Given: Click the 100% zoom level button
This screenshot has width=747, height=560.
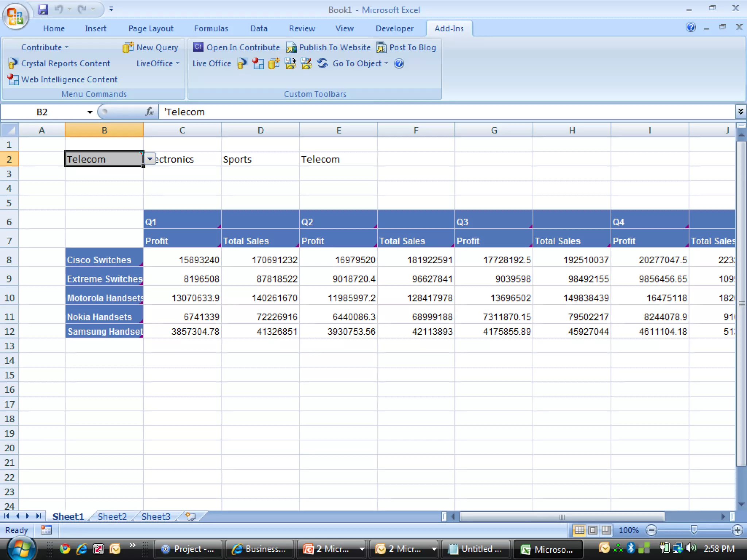Looking at the screenshot, I should (629, 530).
